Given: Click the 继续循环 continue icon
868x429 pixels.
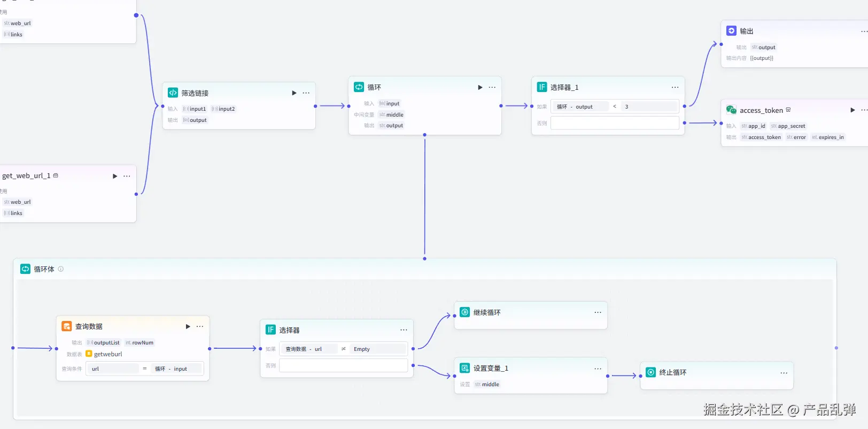Looking at the screenshot, I should [465, 312].
